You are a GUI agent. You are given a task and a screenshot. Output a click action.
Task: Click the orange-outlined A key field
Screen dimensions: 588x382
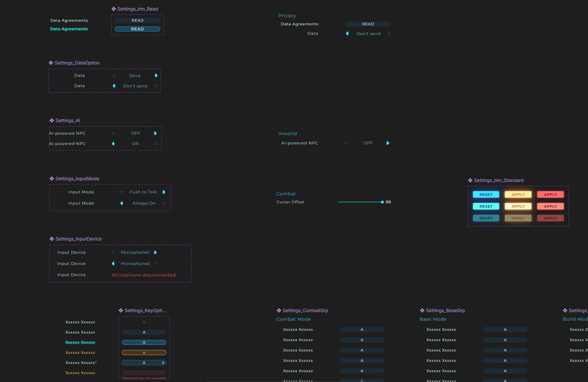tap(144, 353)
